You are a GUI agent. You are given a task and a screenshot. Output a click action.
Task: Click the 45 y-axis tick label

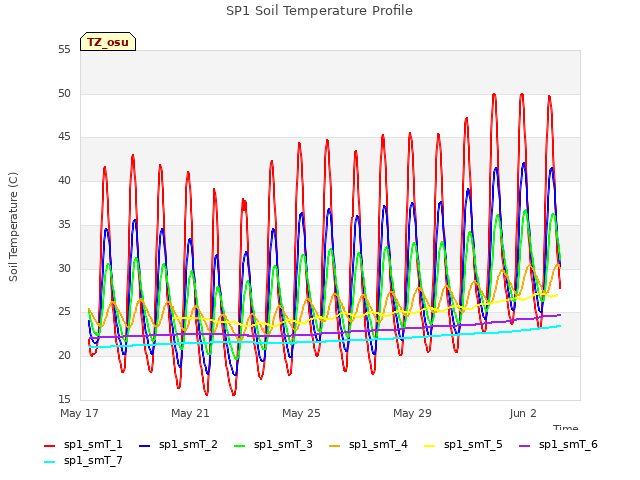(x=64, y=137)
